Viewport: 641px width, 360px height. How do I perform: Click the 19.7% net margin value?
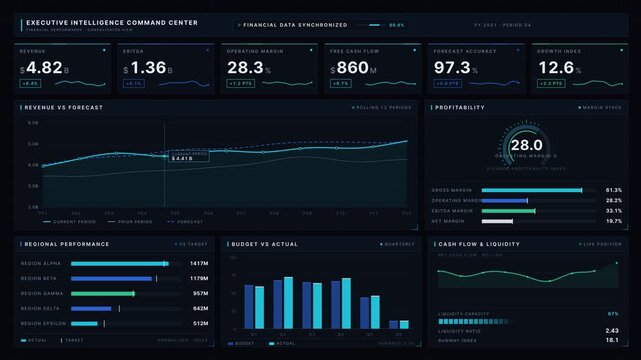[x=614, y=221]
